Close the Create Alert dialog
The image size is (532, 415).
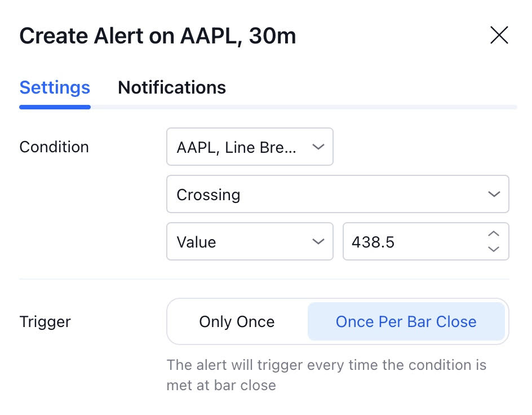(499, 36)
